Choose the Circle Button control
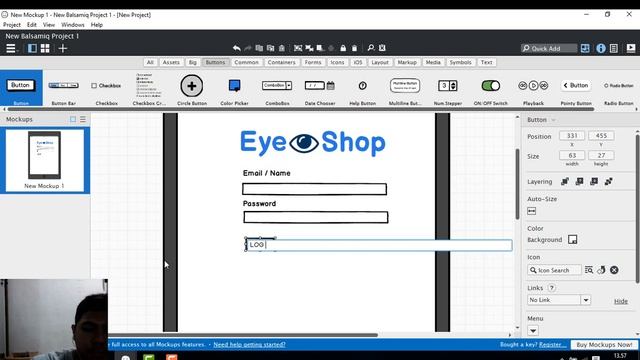The width and height of the screenshot is (640, 360). click(191, 90)
